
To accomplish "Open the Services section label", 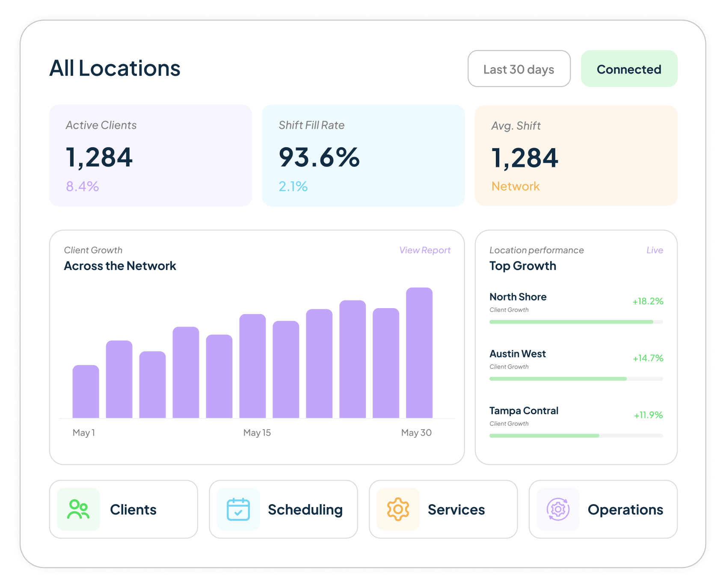I will click(456, 510).
